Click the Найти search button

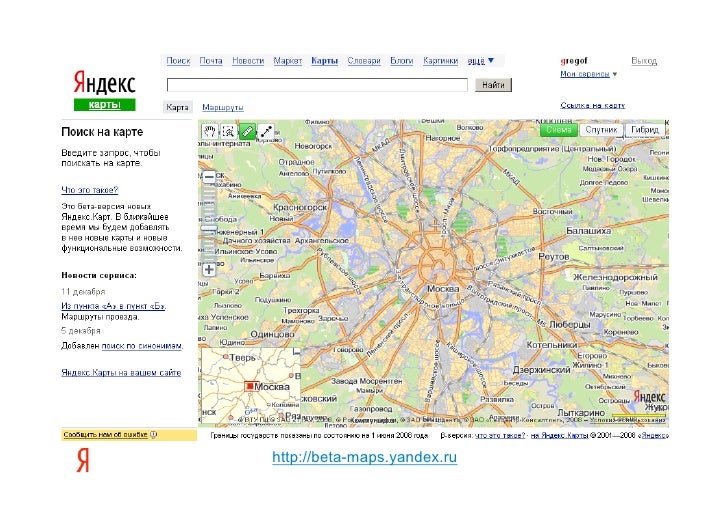click(493, 85)
